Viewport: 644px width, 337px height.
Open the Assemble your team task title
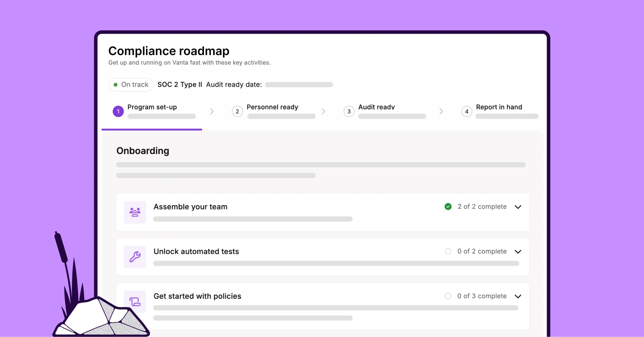point(190,207)
